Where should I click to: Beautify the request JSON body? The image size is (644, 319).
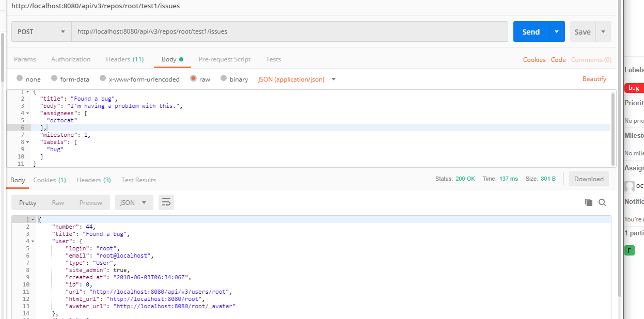[x=594, y=79]
